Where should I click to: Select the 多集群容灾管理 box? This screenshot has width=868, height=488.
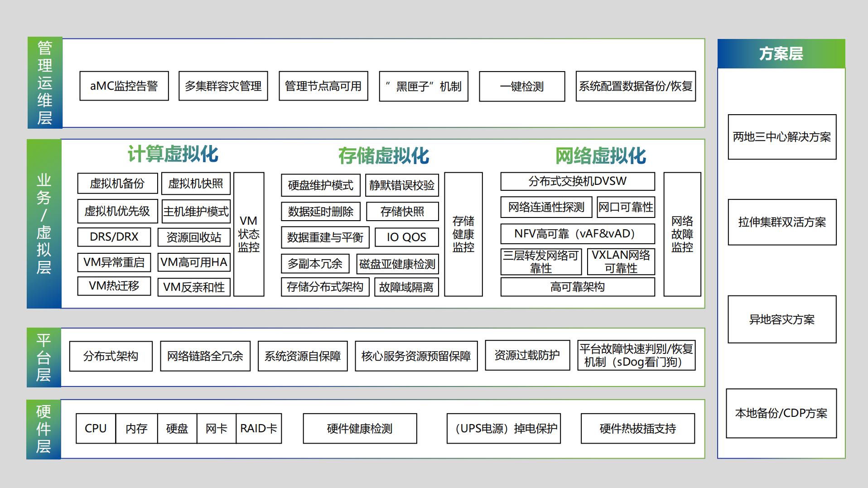[x=223, y=86]
